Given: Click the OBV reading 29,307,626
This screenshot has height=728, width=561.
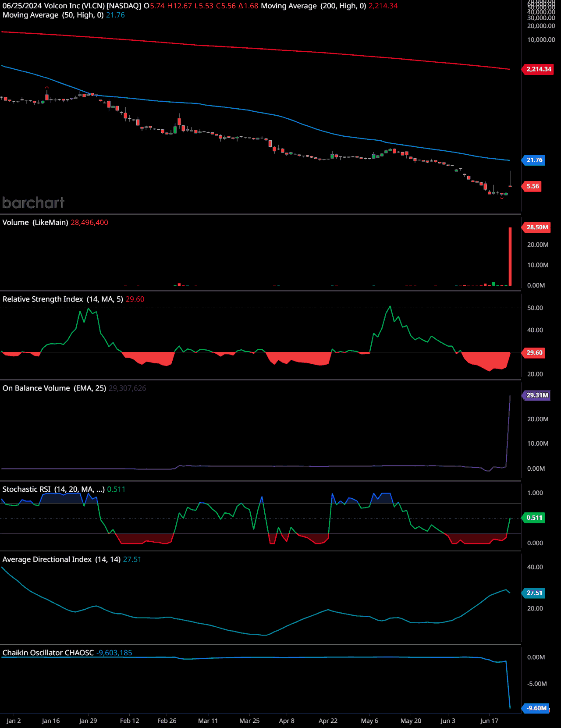Looking at the screenshot, I should coord(128,388).
